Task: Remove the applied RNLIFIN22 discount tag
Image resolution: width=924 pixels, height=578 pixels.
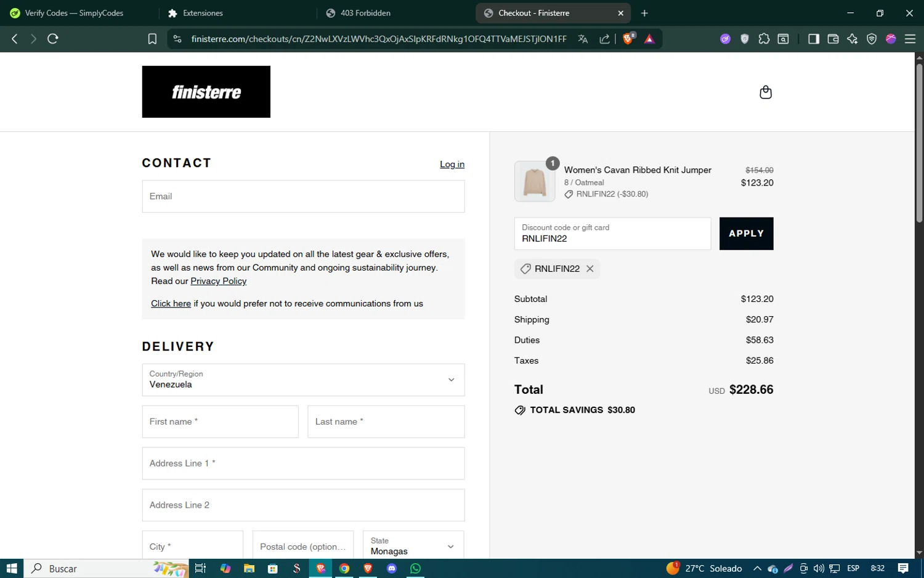Action: coord(590,269)
